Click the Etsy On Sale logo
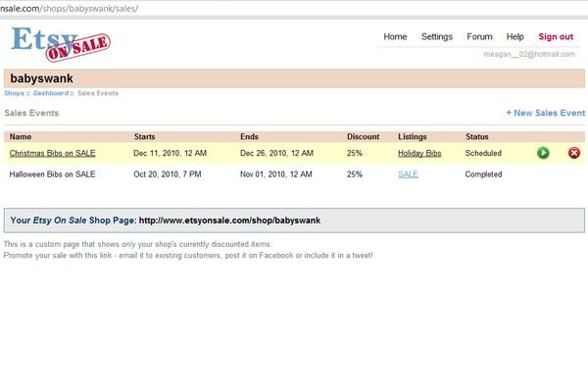The width and height of the screenshot is (588, 392). coord(61,43)
